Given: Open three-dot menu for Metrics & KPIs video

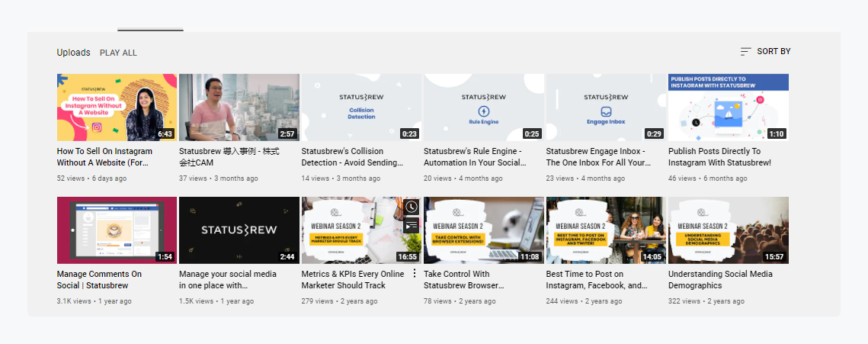Looking at the screenshot, I should (415, 273).
